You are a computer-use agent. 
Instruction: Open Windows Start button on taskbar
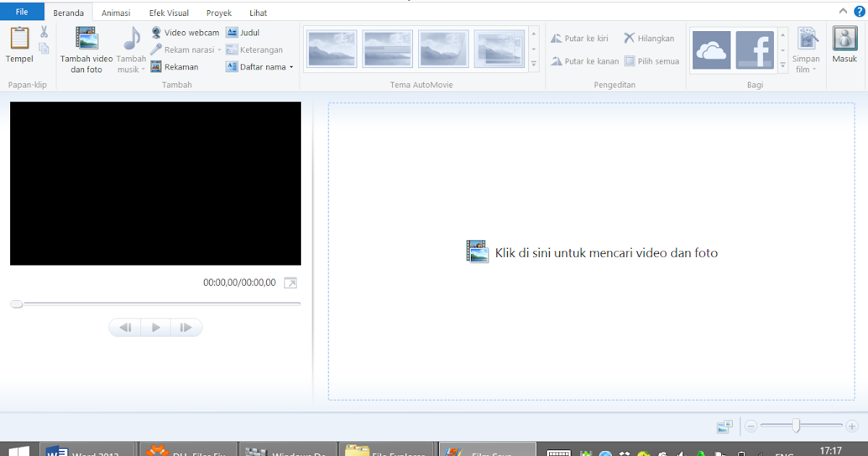click(x=17, y=450)
